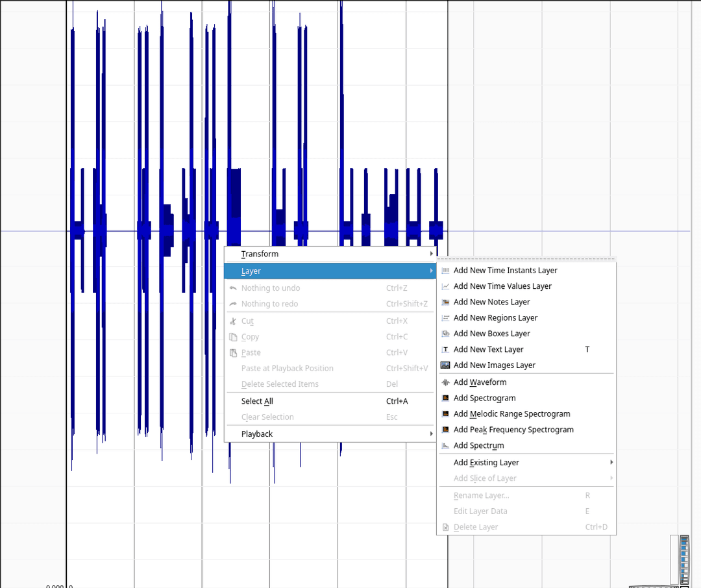Choose Add New Time Instants Layer
This screenshot has height=588, width=701.
[x=526, y=271]
